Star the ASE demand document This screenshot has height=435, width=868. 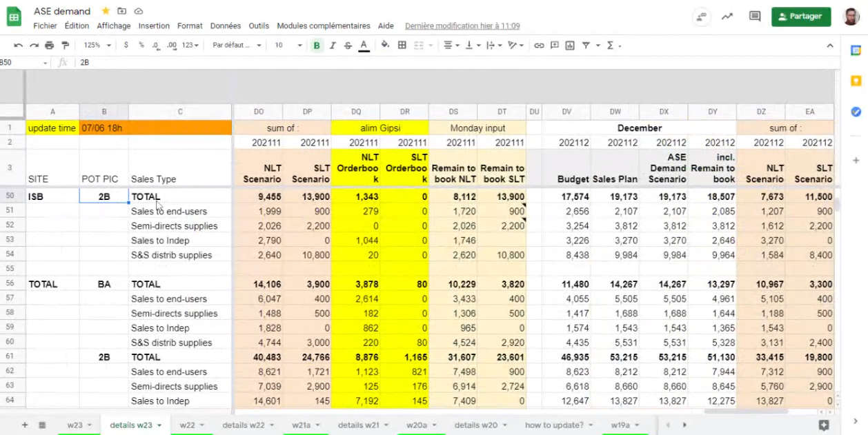point(106,11)
